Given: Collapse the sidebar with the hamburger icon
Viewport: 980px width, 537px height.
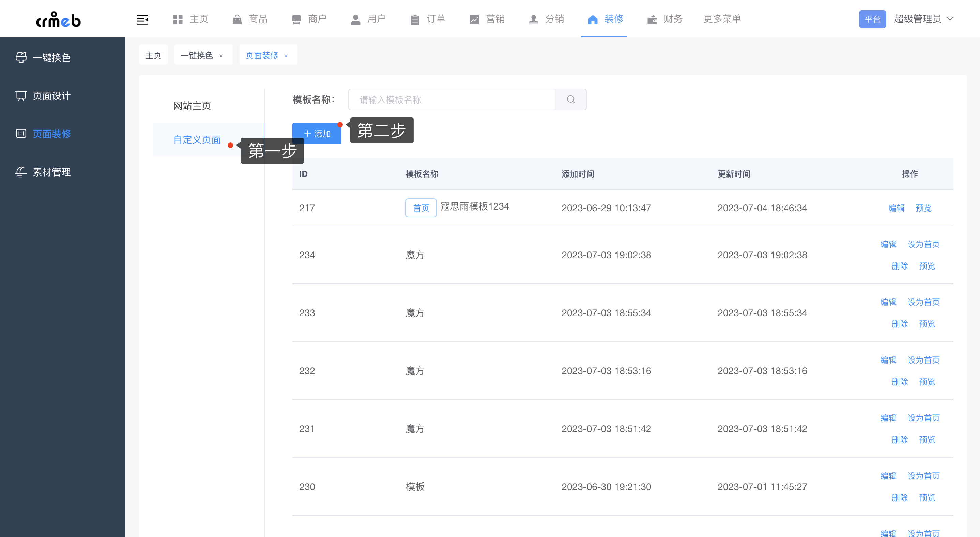Looking at the screenshot, I should (143, 19).
